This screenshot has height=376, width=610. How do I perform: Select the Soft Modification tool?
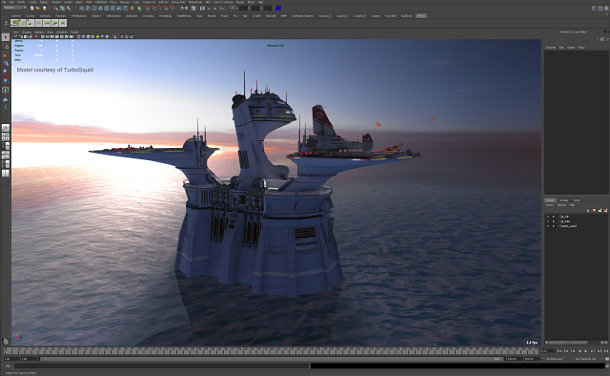point(5,100)
